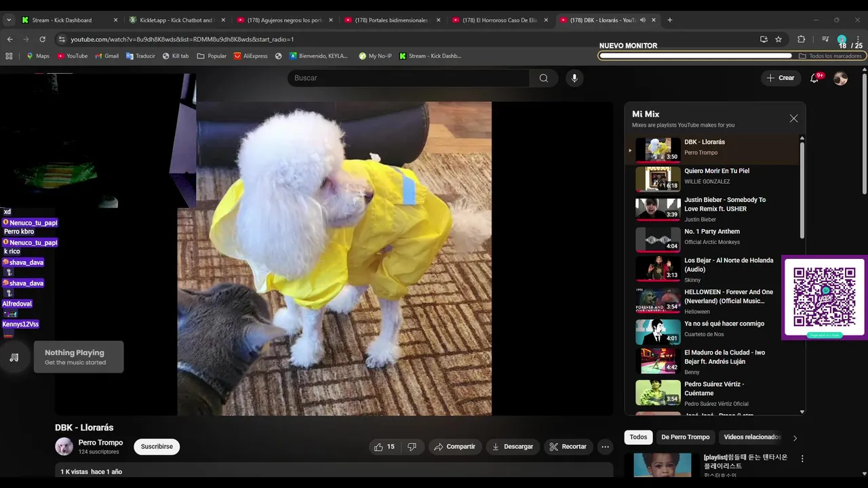Viewport: 868px width, 488px height.
Task: Open the Popular bookmarks folder
Action: 212,56
